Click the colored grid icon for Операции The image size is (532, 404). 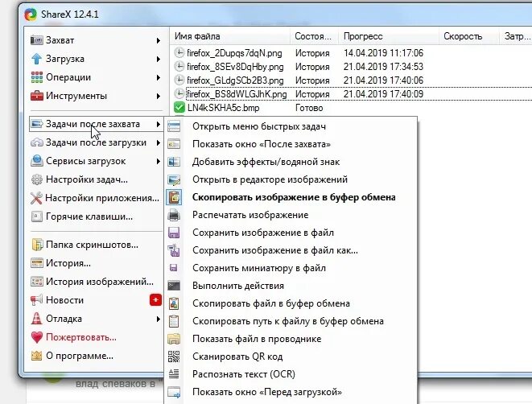[x=37, y=77]
